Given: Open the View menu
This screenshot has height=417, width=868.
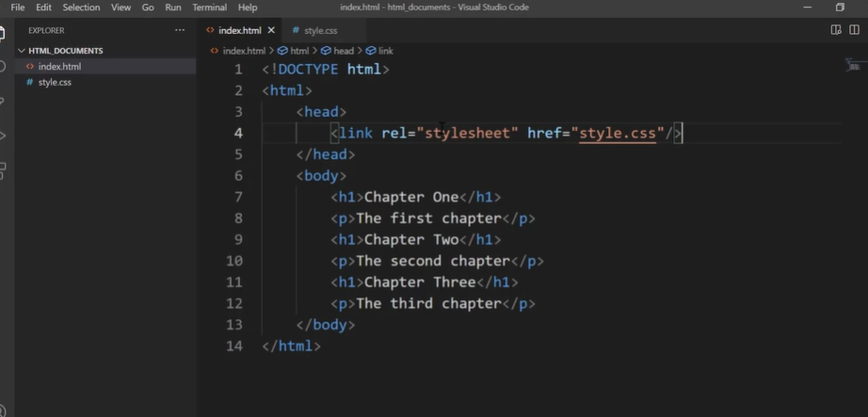Looking at the screenshot, I should click(121, 8).
